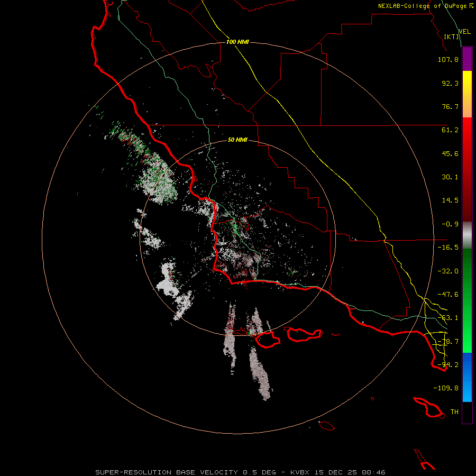Click the [KT] units label
Screen dimensions: 476x476
pyautogui.click(x=452, y=36)
